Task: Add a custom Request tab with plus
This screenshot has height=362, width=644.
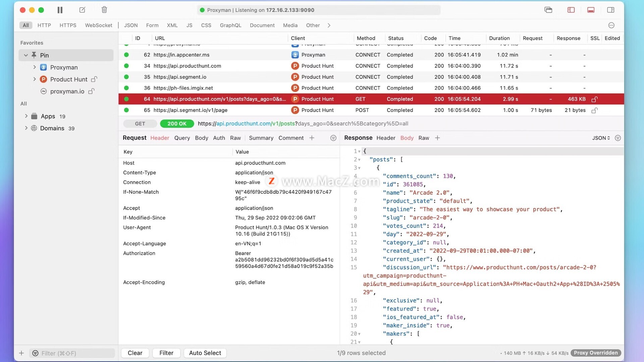Action: (312, 138)
